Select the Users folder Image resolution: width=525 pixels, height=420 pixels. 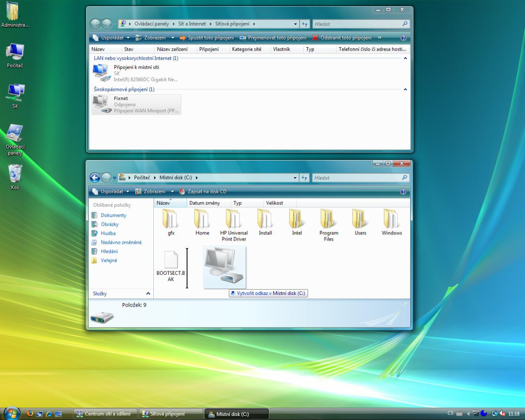click(360, 223)
